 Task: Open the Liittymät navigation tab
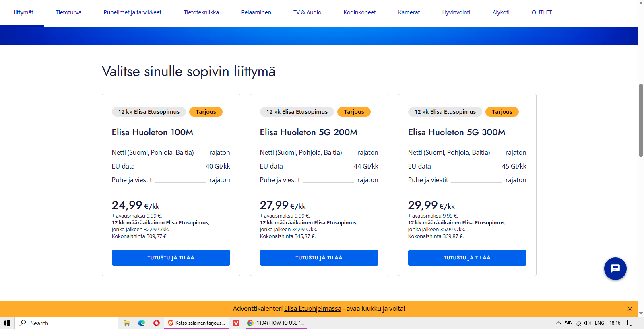[22, 12]
